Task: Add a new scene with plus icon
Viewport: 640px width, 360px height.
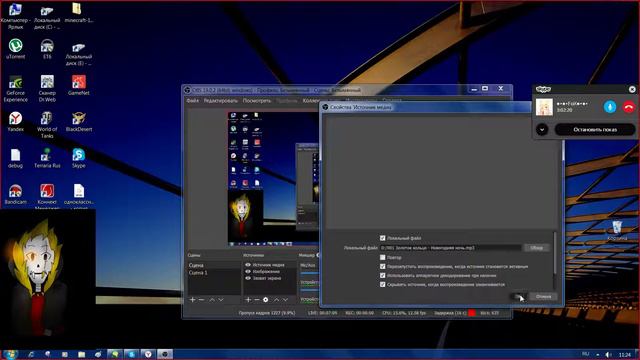Action: [x=192, y=300]
